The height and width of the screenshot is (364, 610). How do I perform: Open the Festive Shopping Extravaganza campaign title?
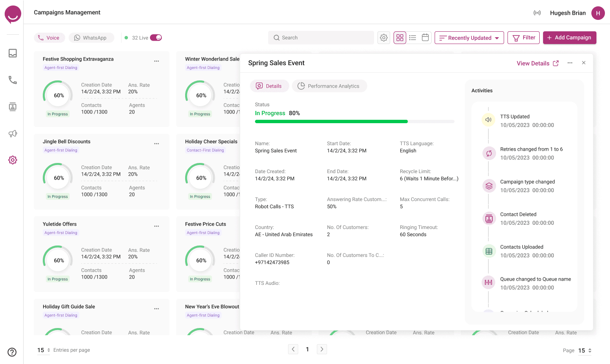click(78, 59)
